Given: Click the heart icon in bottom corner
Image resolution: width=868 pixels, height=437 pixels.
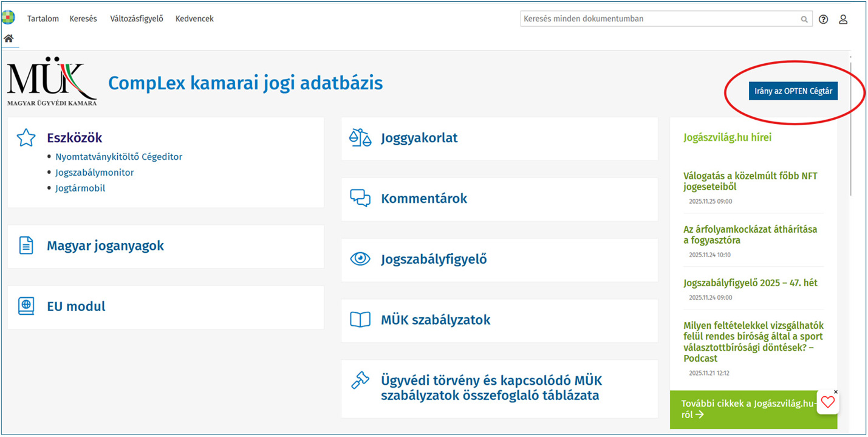Looking at the screenshot, I should 827,402.
